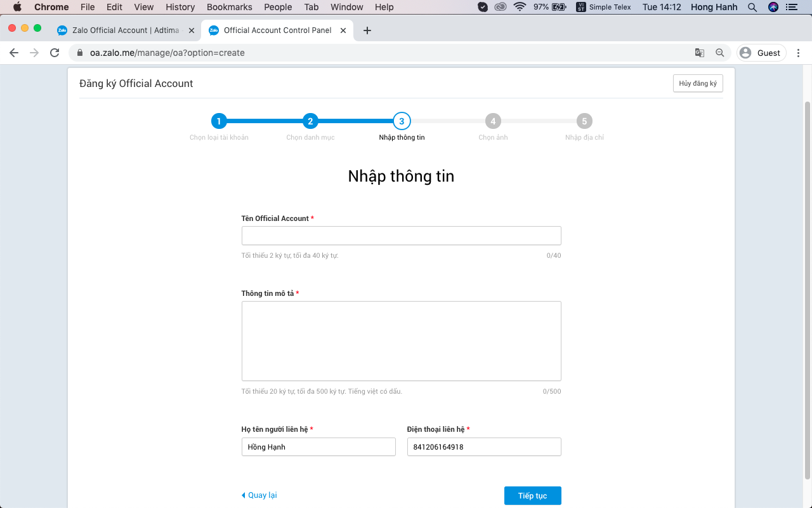This screenshot has width=812, height=508.
Task: Click the Họ tên người liên hệ field
Action: pos(318,447)
